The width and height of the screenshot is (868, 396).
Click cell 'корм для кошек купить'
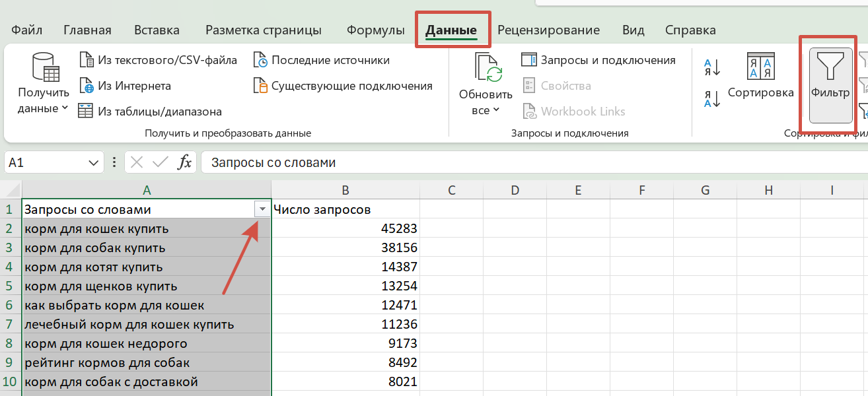(x=147, y=228)
